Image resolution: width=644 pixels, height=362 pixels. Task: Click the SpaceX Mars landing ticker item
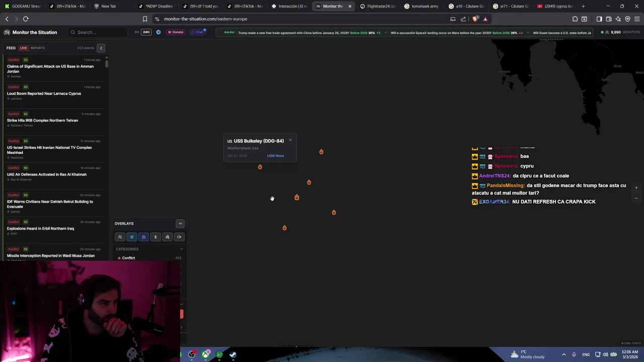pyautogui.click(x=457, y=33)
